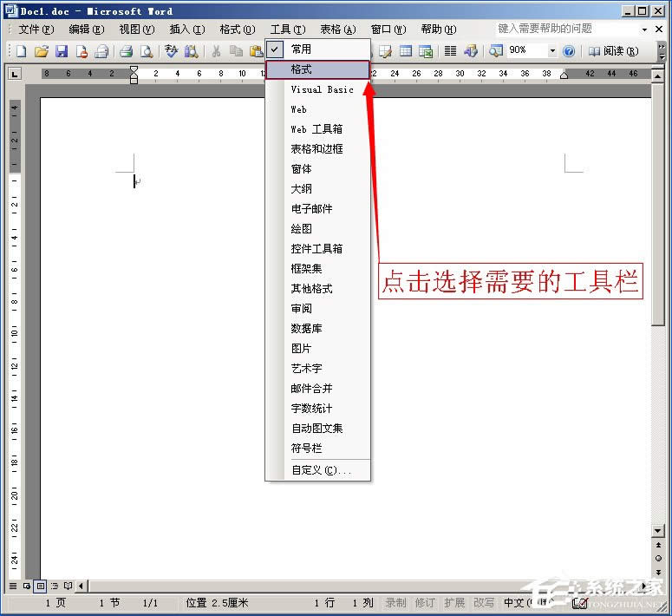This screenshot has height=616, width=672.
Task: Select 自定义(C)... at the menu bottom
Action: tap(321, 470)
